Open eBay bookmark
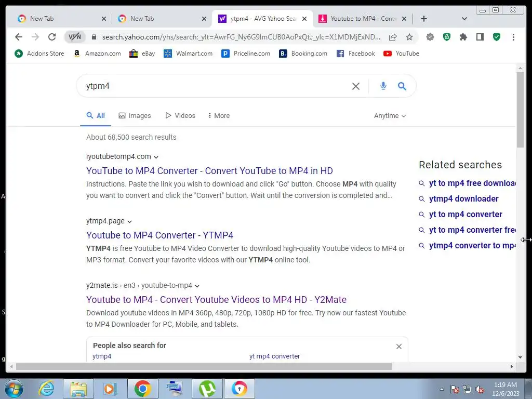 click(x=142, y=54)
